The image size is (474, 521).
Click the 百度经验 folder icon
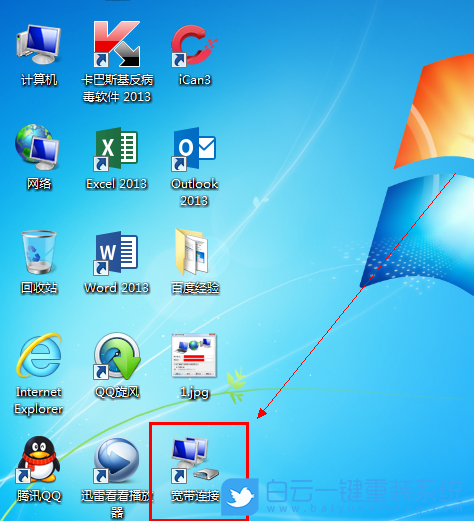tap(192, 252)
